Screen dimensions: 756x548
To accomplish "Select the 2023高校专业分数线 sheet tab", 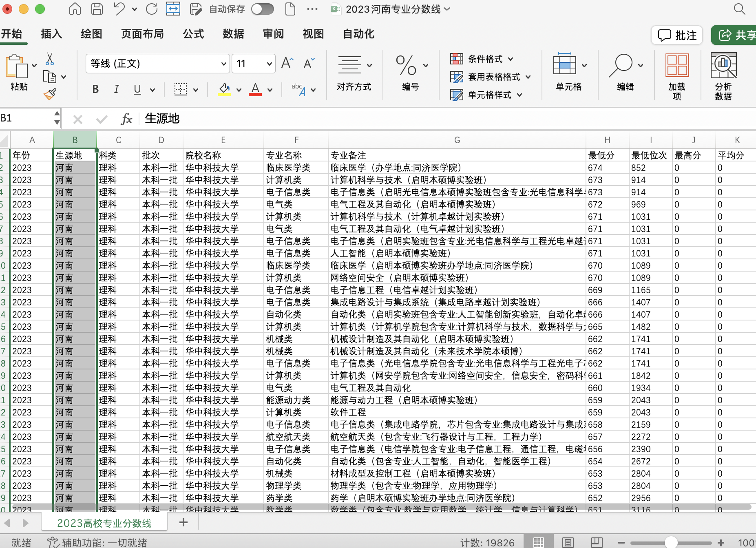I will click(104, 523).
